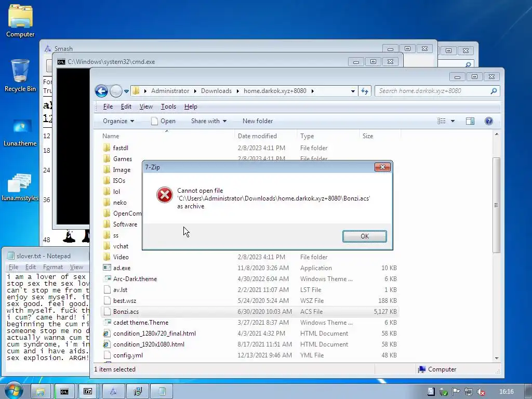Select Administrator in the address breadcrumb
The height and width of the screenshot is (399, 532).
click(170, 91)
